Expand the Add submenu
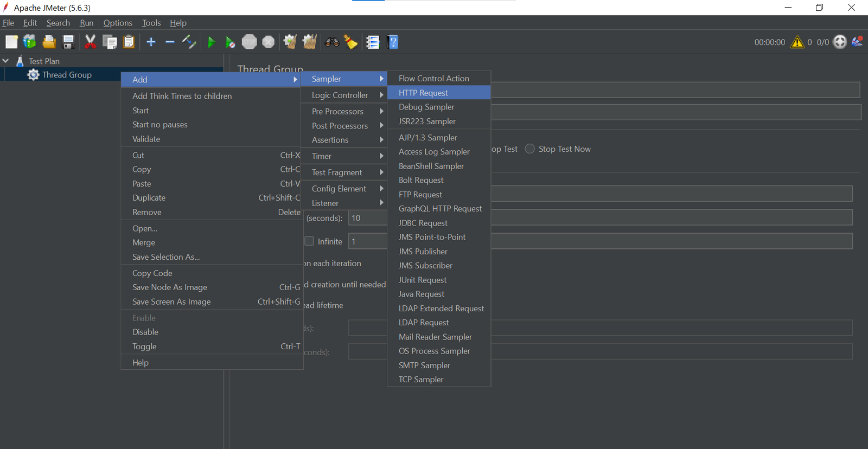The height and width of the screenshot is (449, 868). pos(212,79)
